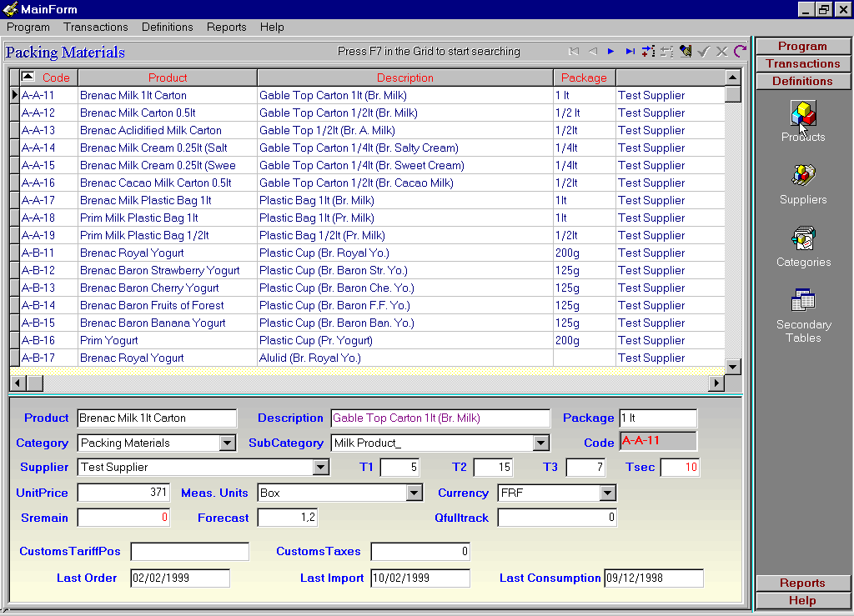The image size is (854, 616).
Task: Jump to last record in navigator
Action: coord(630,52)
